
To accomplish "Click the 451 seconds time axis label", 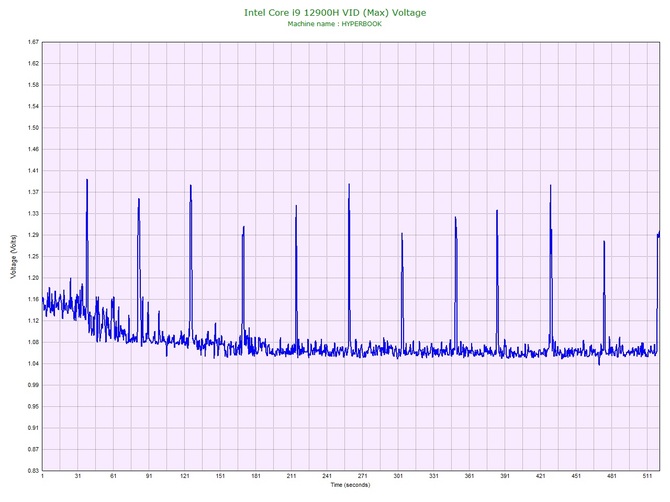I will (576, 476).
